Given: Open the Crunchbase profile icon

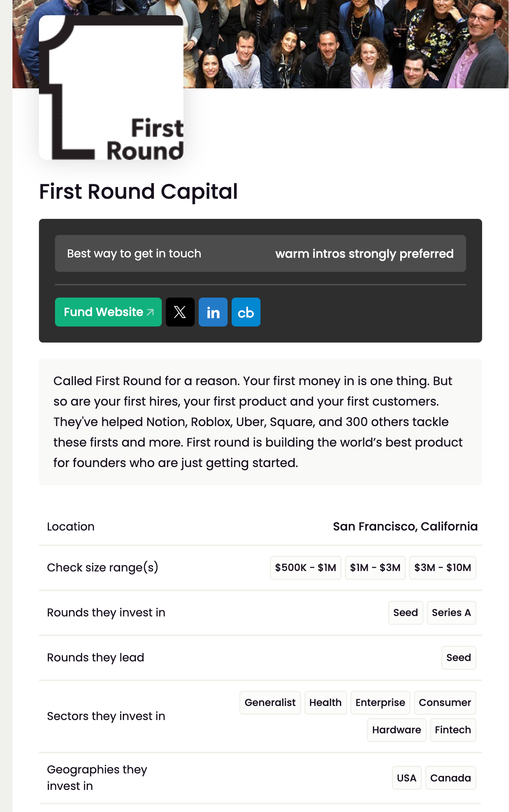Looking at the screenshot, I should [246, 312].
